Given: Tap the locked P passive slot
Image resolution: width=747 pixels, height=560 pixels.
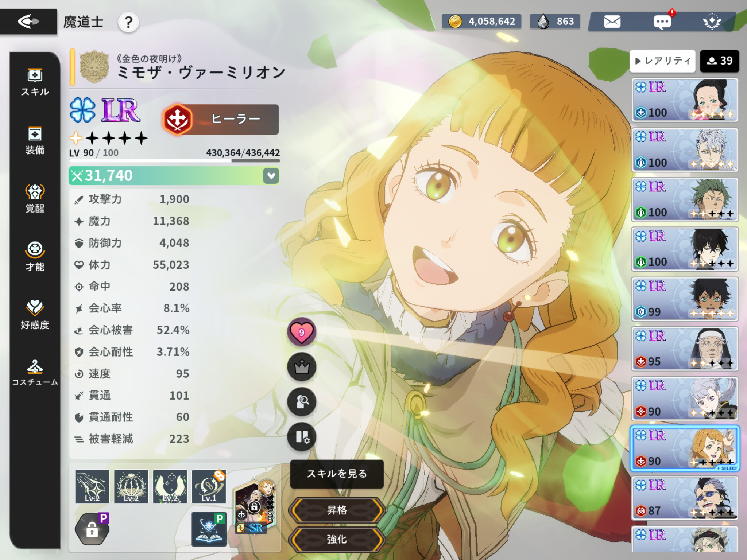Looking at the screenshot, I should [x=92, y=529].
